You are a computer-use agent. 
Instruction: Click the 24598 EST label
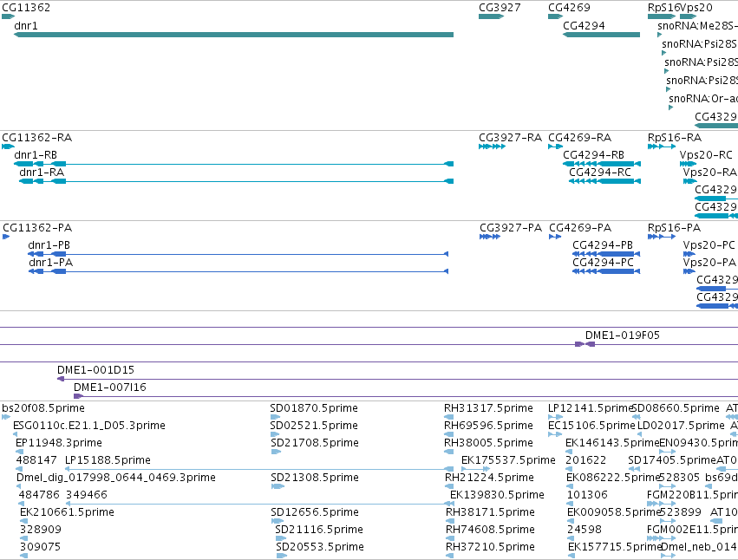[x=585, y=530]
